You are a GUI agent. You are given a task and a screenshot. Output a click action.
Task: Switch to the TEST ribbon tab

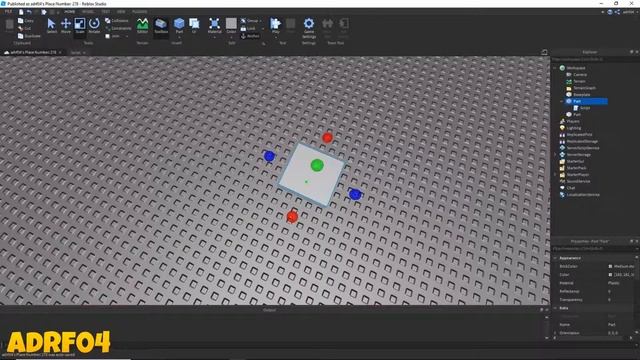point(105,12)
